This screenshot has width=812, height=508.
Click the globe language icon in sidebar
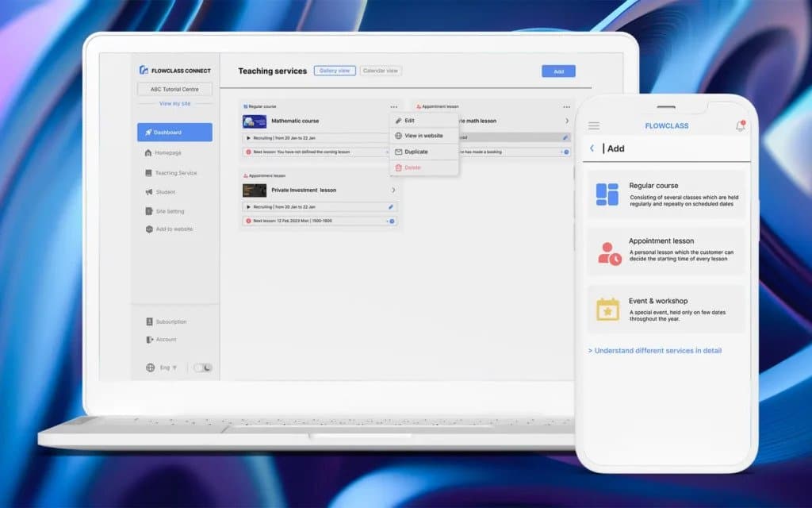click(150, 368)
